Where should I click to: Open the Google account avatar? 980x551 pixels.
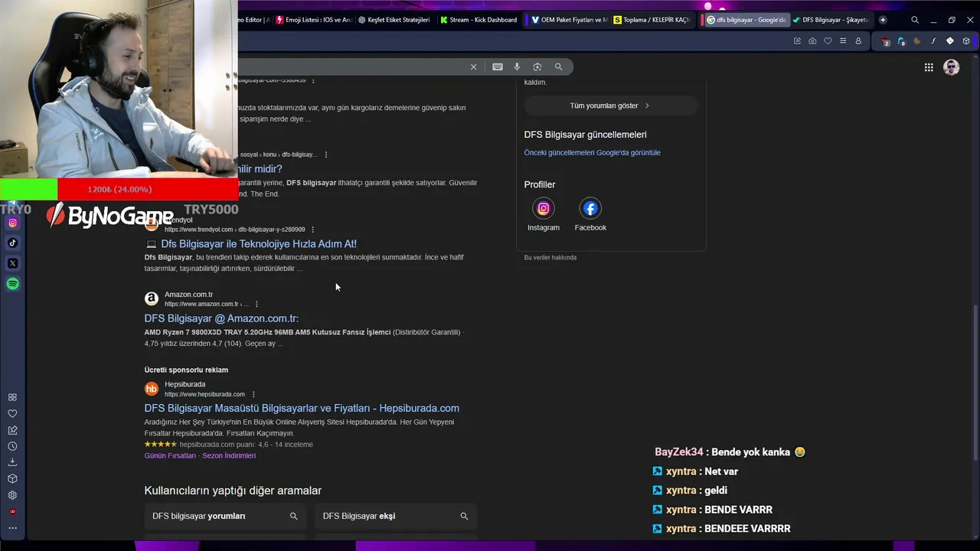[x=952, y=67]
